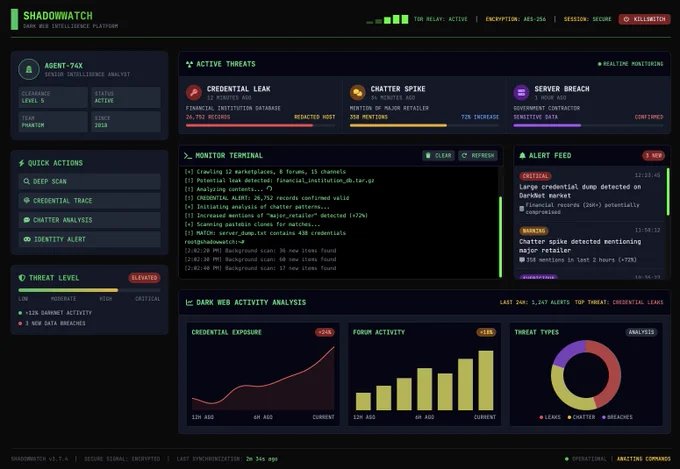Click the Alert Feed scrollbar
The image size is (680, 469).
coord(668,192)
